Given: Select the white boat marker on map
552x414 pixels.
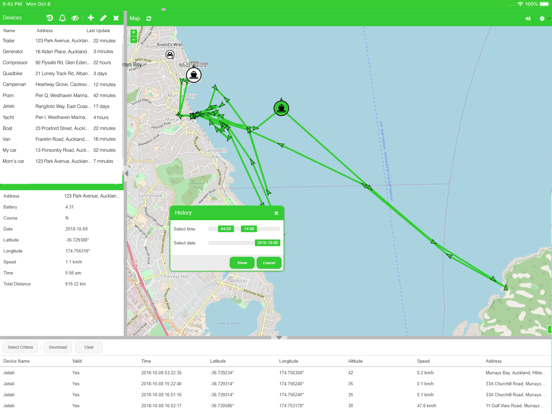Looking at the screenshot, I should tap(193, 75).
